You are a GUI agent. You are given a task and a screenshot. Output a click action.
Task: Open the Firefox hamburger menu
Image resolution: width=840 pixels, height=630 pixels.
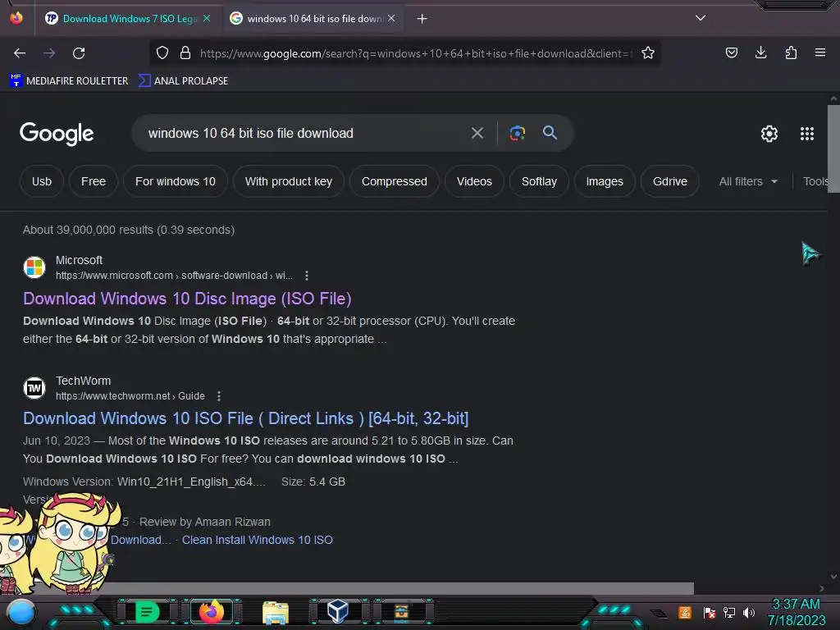820,52
